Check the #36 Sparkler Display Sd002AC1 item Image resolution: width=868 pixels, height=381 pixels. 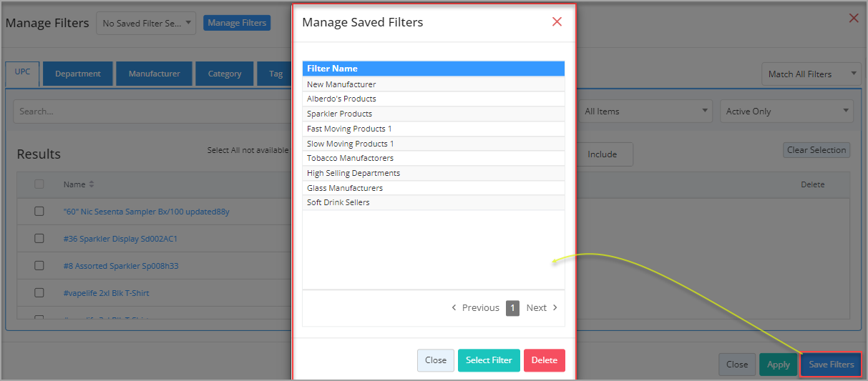[x=39, y=239]
